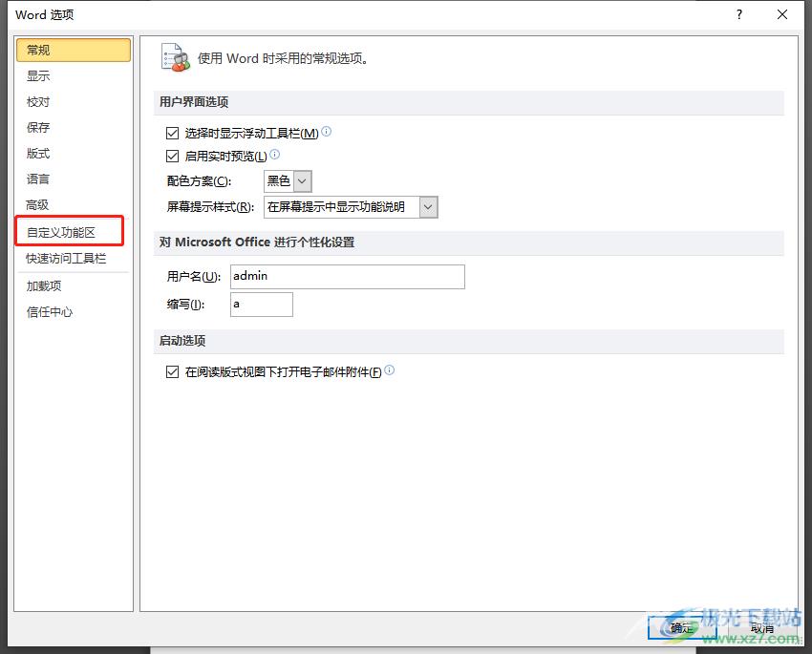This screenshot has height=654, width=812.
Task: Open the 高级 options category
Action: coord(73,205)
